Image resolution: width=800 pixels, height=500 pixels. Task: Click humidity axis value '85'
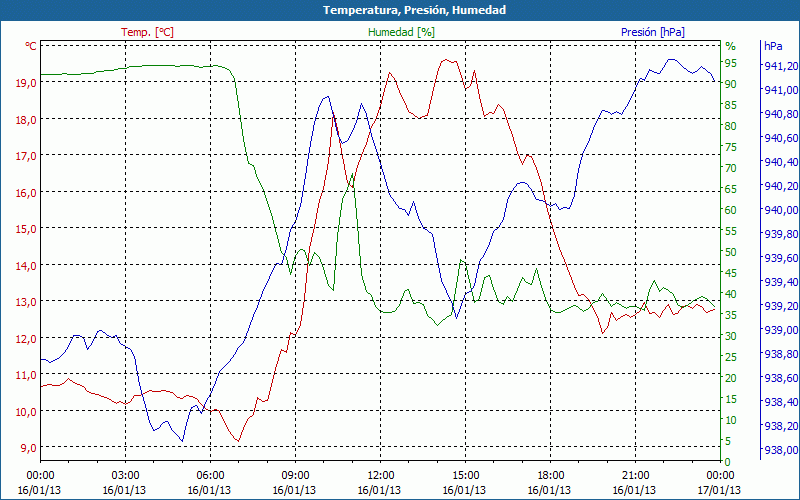coord(731,105)
